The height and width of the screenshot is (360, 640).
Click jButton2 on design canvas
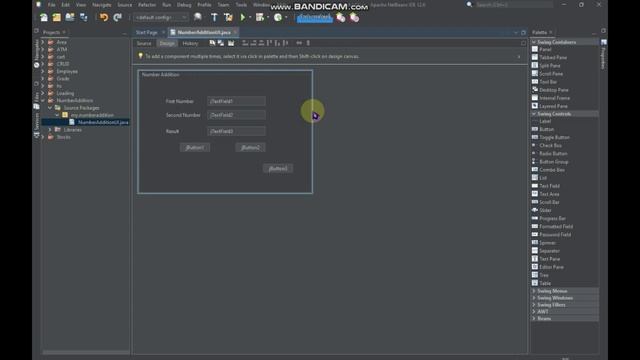coord(251,148)
